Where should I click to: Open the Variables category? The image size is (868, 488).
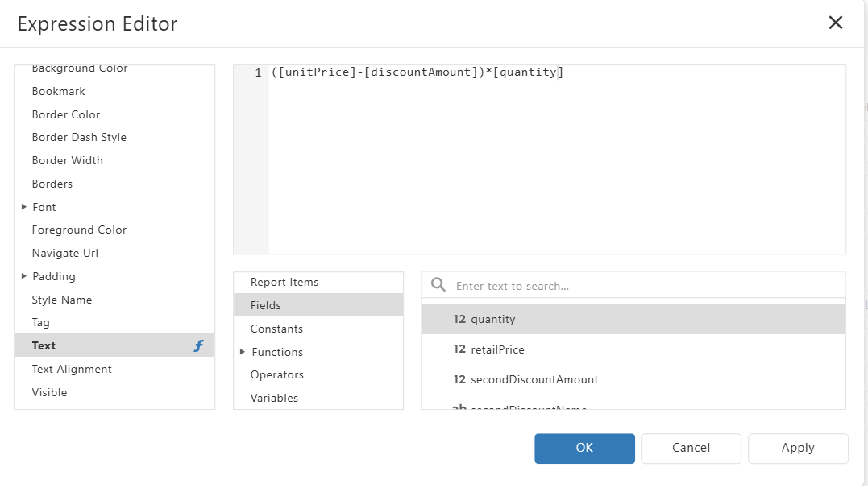tap(274, 399)
